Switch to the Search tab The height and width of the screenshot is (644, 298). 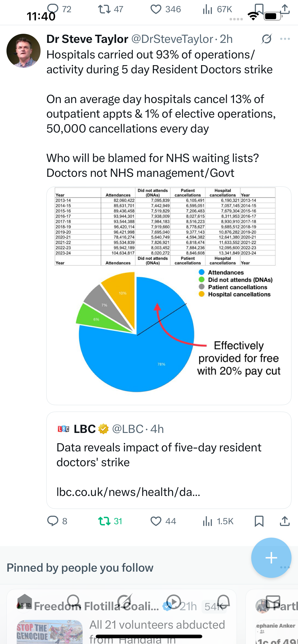click(x=74, y=601)
